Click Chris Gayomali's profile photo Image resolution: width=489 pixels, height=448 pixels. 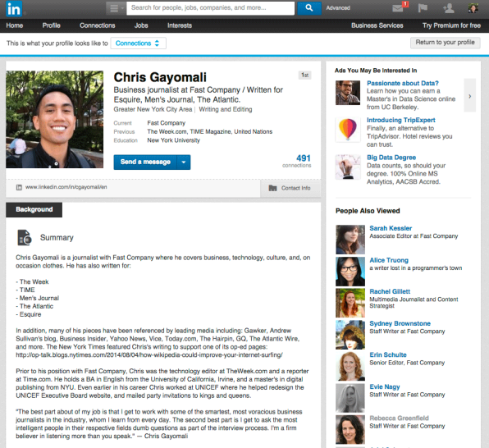[55, 120]
